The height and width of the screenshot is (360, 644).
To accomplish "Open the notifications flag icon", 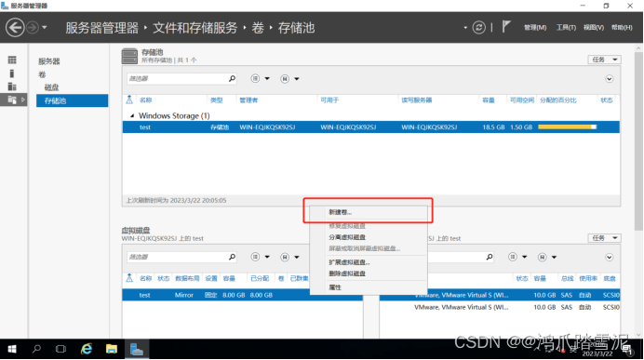I will tap(506, 27).
